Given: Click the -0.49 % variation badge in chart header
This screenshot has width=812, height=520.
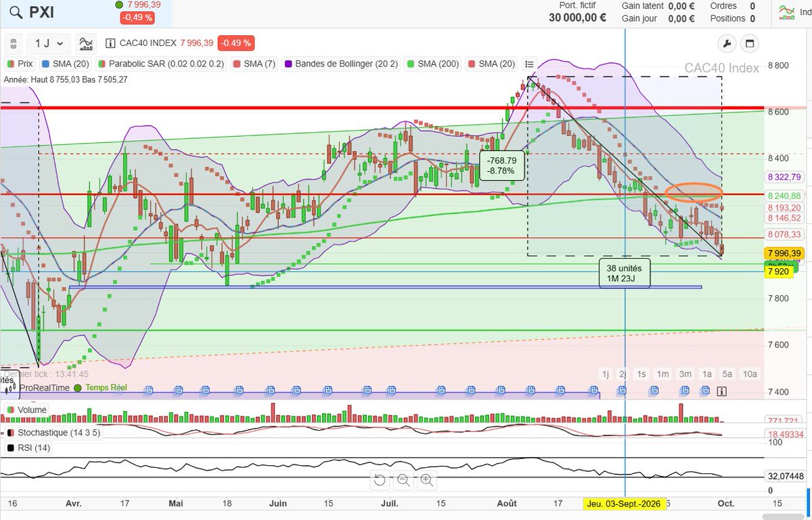Looking at the screenshot, I should click(236, 43).
